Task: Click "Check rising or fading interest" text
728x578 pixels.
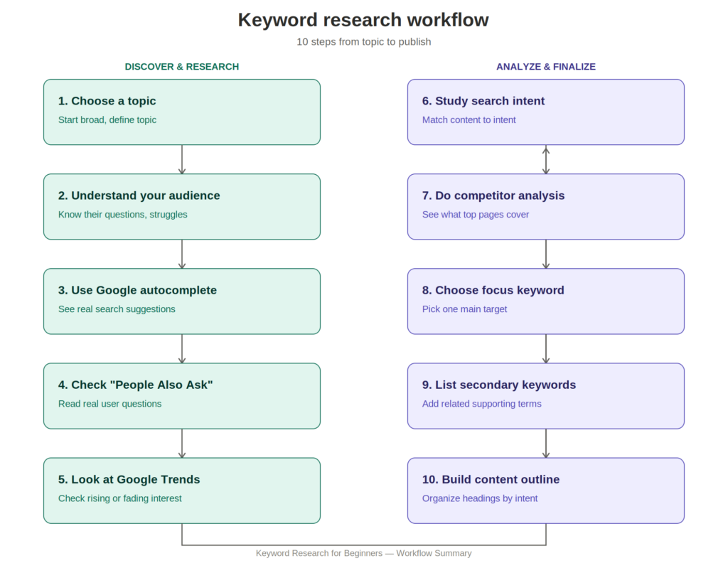Action: pyautogui.click(x=119, y=498)
